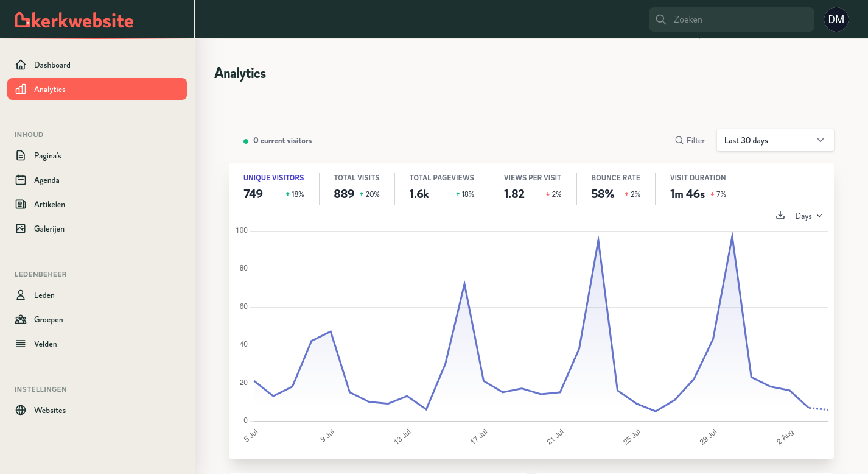Download chart data with the download icon
The height and width of the screenshot is (474, 868).
click(x=780, y=216)
